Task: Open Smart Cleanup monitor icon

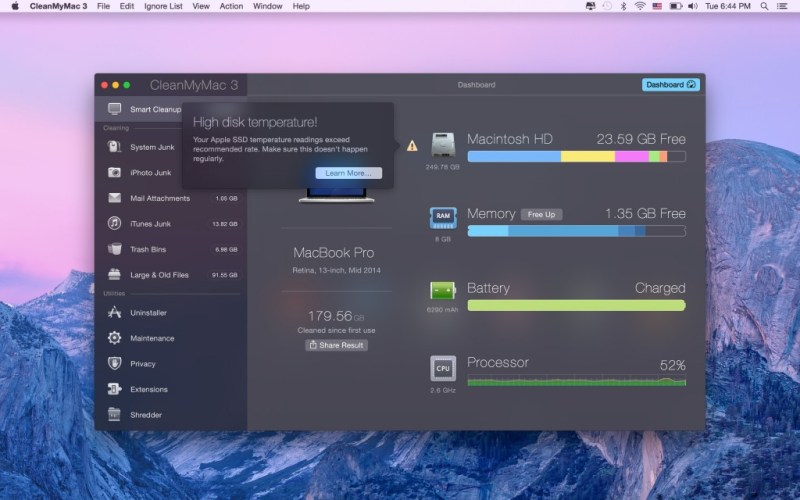Action: point(114,109)
